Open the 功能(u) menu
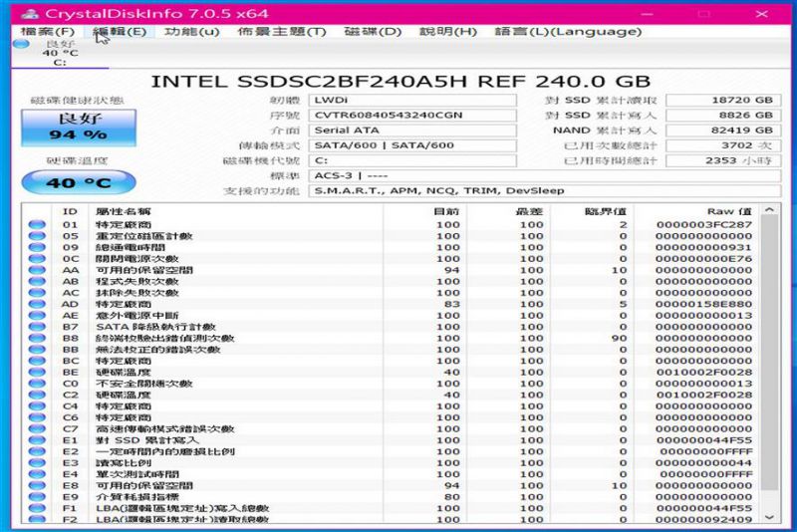This screenshot has width=797, height=532. (191, 32)
